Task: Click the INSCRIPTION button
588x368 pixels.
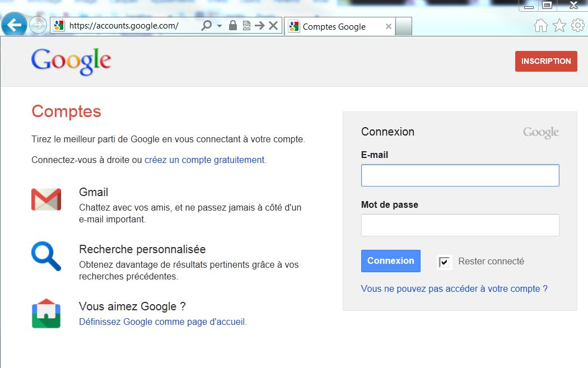Action: pyautogui.click(x=546, y=61)
